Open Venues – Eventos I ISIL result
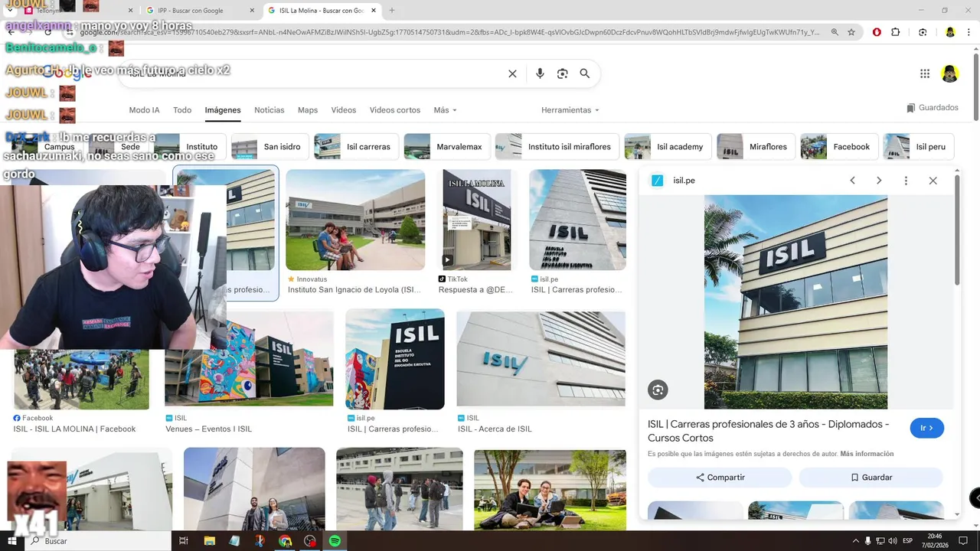This screenshot has height=551, width=980. point(249,358)
